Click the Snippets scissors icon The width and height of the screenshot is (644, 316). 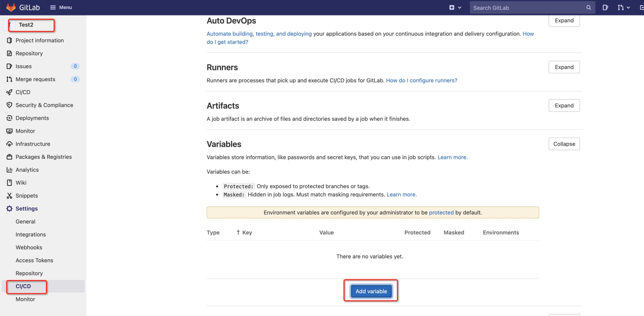(9, 196)
